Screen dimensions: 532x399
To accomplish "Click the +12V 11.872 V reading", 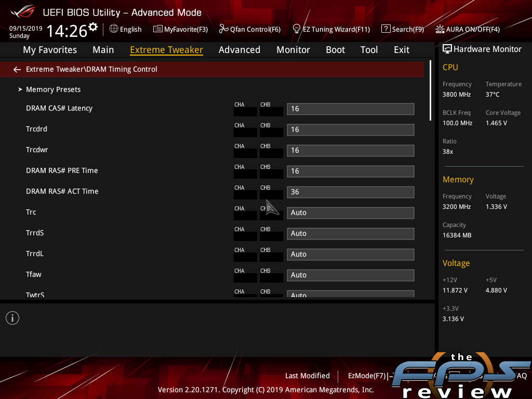I will (455, 290).
